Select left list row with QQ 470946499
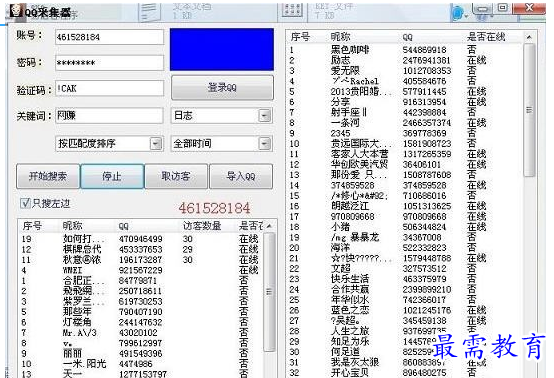This screenshot has height=378, width=554. pyautogui.click(x=141, y=239)
